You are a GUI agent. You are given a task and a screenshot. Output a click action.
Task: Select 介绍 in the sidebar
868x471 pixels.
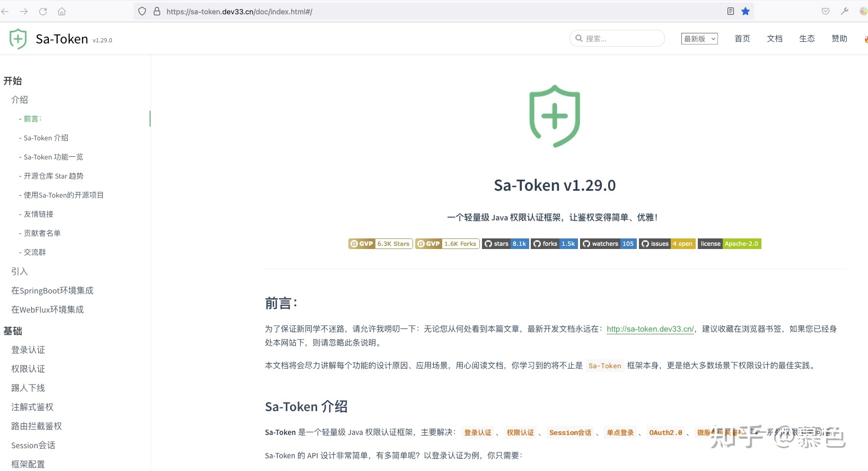click(x=20, y=100)
